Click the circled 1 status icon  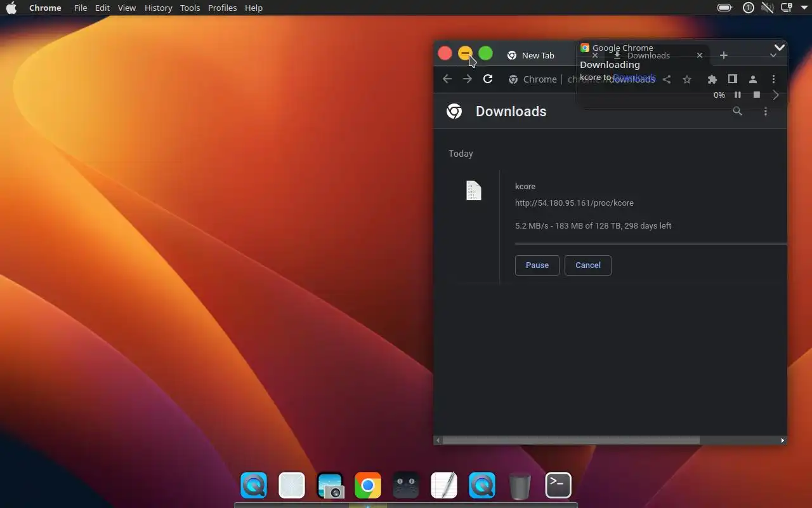[x=749, y=8]
